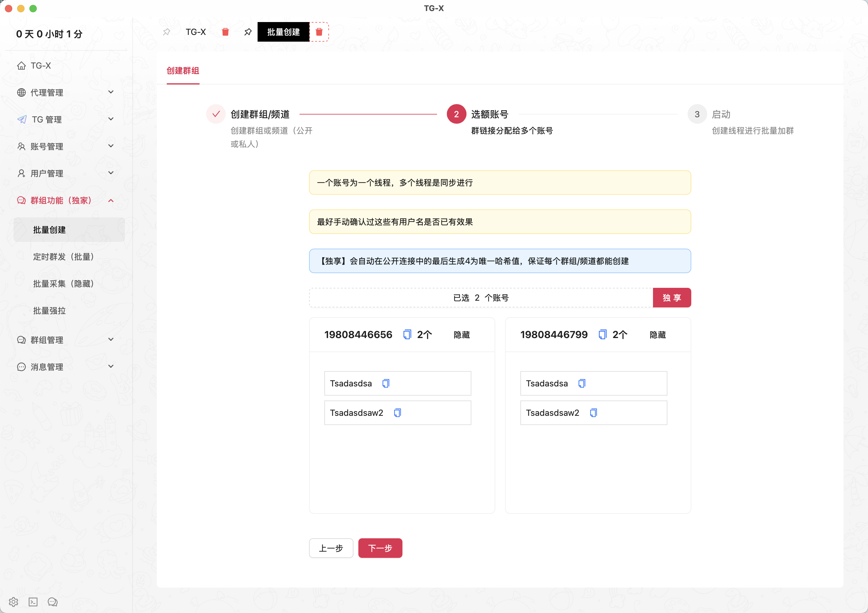Click the pin icon beside the 批量创建 tab
Screen dimensions: 868x613
(247, 32)
